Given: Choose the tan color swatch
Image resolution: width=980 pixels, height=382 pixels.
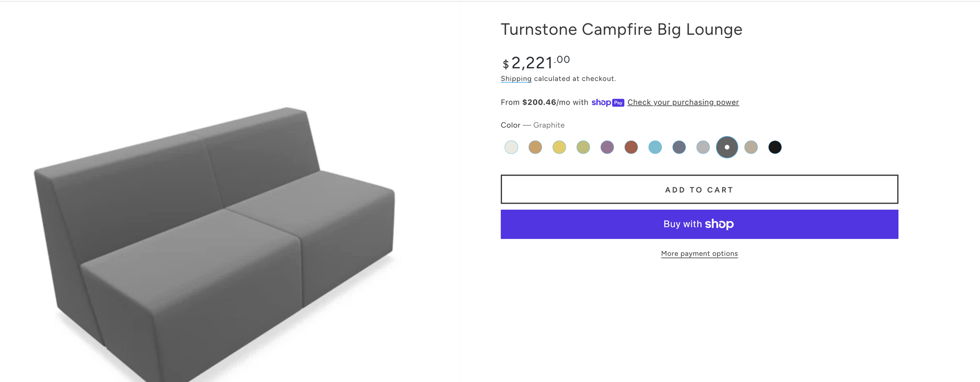Looking at the screenshot, I should tap(535, 147).
